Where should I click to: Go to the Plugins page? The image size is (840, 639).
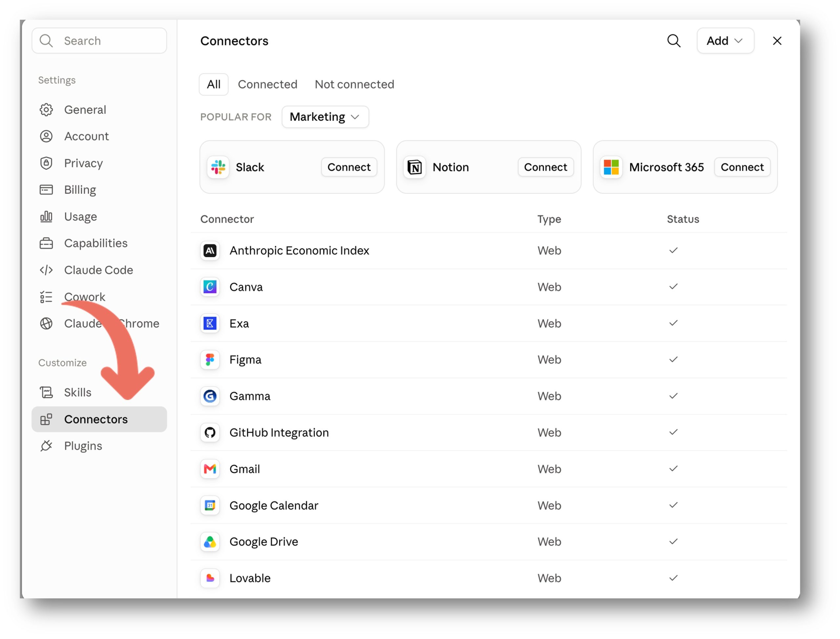point(99,446)
